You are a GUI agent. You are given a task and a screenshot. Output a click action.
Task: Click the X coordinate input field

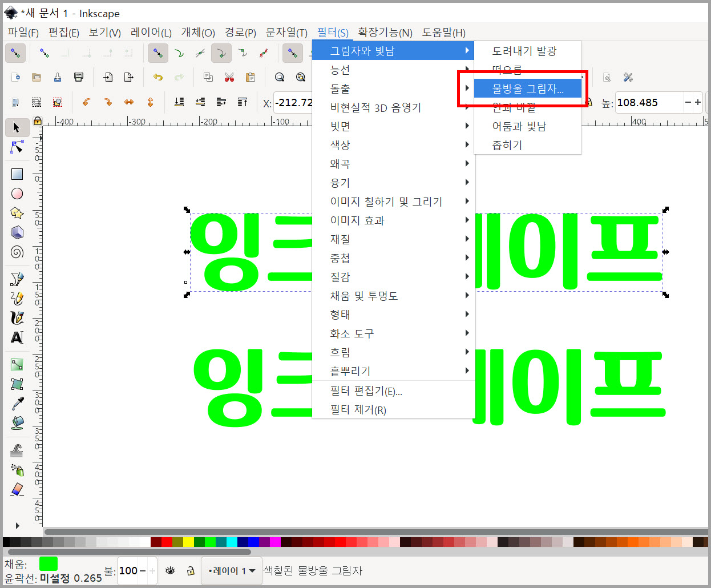293,103
